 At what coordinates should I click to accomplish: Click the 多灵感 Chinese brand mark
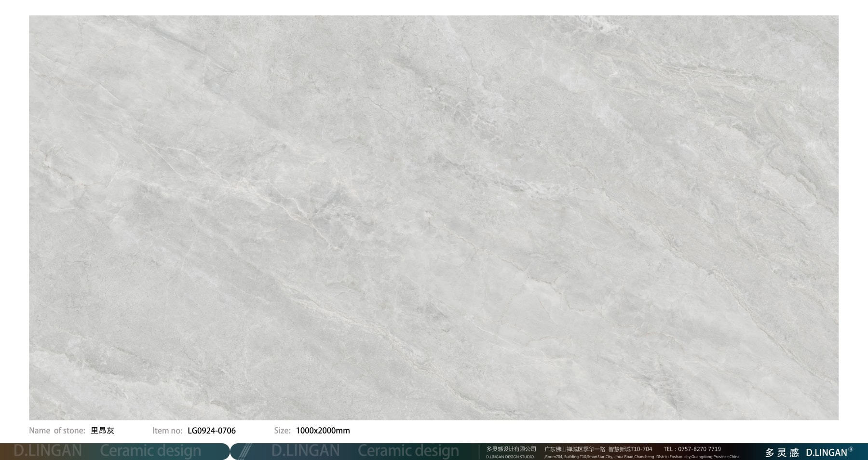pos(782,452)
